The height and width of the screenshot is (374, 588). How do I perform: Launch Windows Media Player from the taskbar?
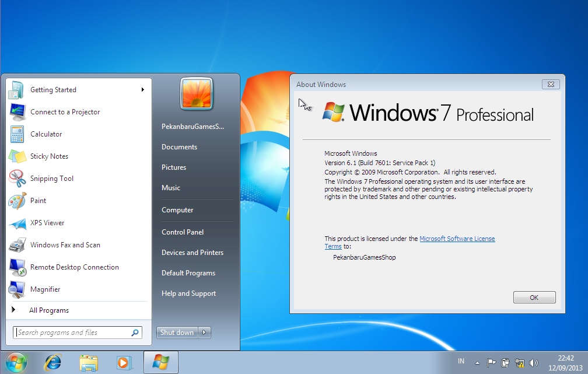(x=124, y=362)
